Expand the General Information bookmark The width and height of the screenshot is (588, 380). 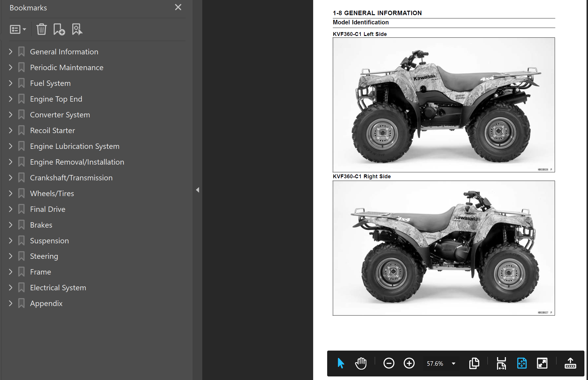(11, 52)
